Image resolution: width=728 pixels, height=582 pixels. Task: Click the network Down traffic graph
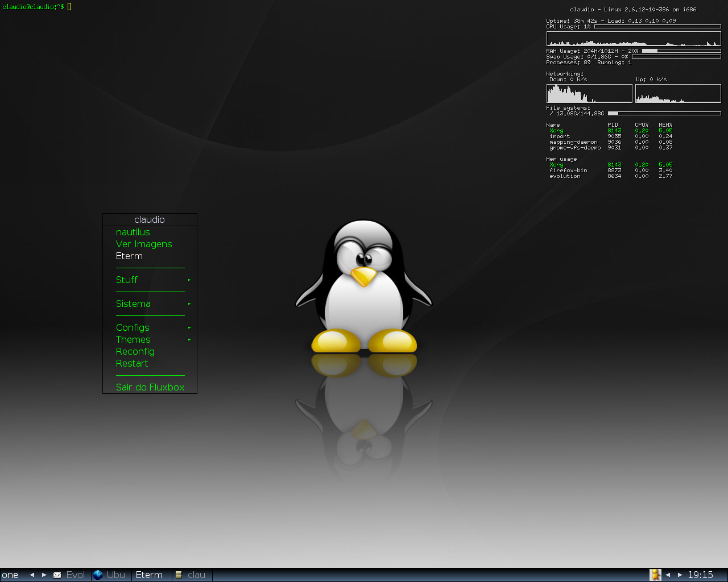[x=589, y=93]
